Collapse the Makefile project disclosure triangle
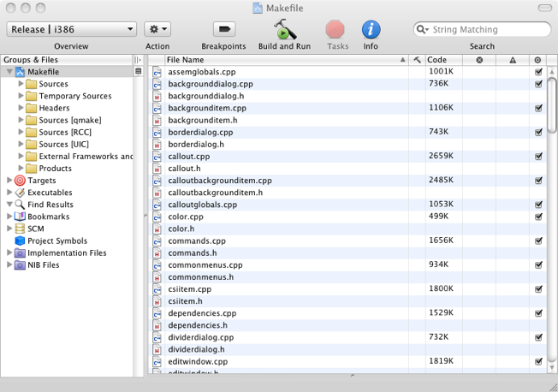The height and width of the screenshot is (392, 558). (9, 72)
